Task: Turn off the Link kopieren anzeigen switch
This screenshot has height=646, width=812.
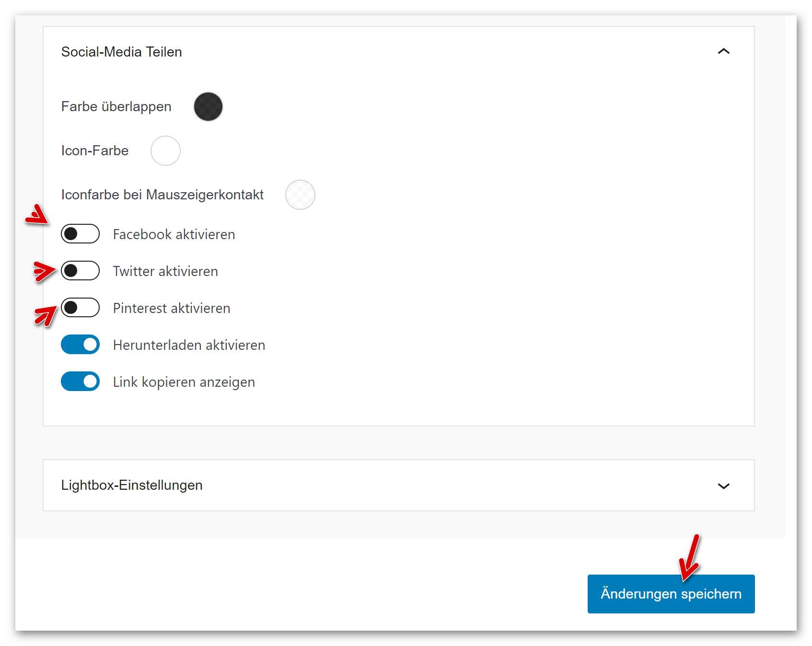Action: (80, 381)
